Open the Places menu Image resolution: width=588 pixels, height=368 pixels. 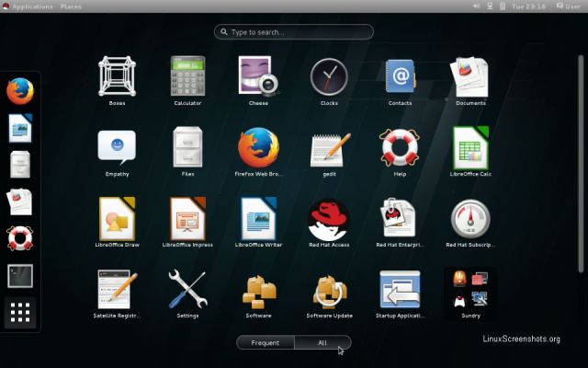point(71,6)
